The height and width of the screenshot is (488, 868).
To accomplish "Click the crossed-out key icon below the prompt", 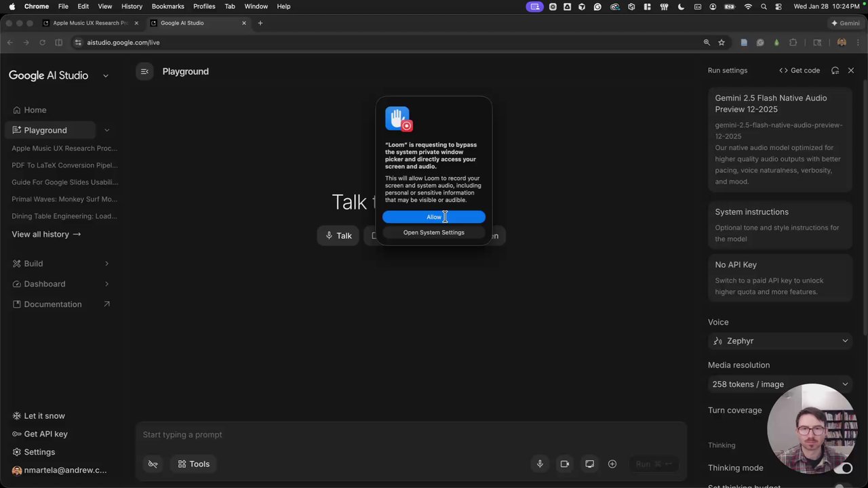I will 153,464.
